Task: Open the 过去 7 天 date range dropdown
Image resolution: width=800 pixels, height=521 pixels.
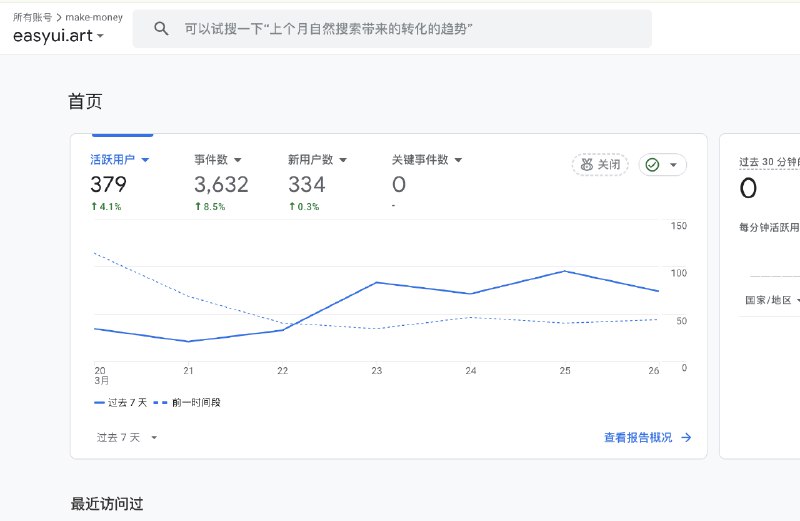Action: tap(127, 437)
